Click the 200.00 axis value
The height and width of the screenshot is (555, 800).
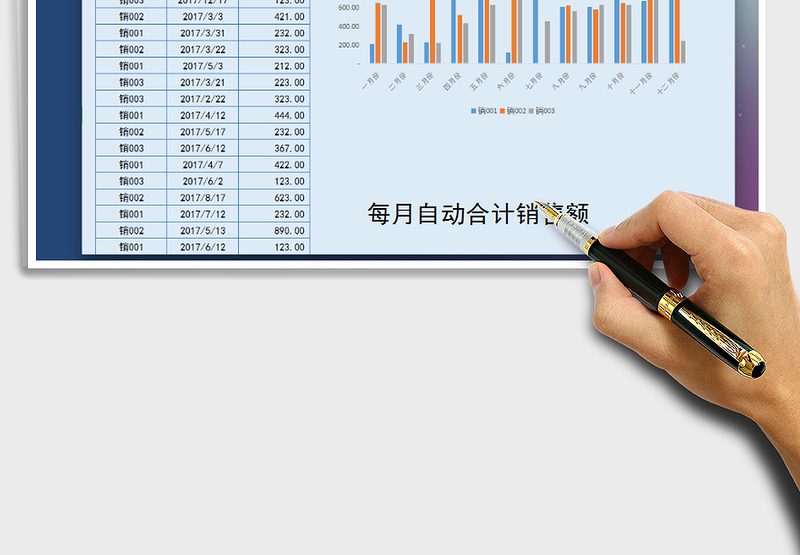pos(348,45)
